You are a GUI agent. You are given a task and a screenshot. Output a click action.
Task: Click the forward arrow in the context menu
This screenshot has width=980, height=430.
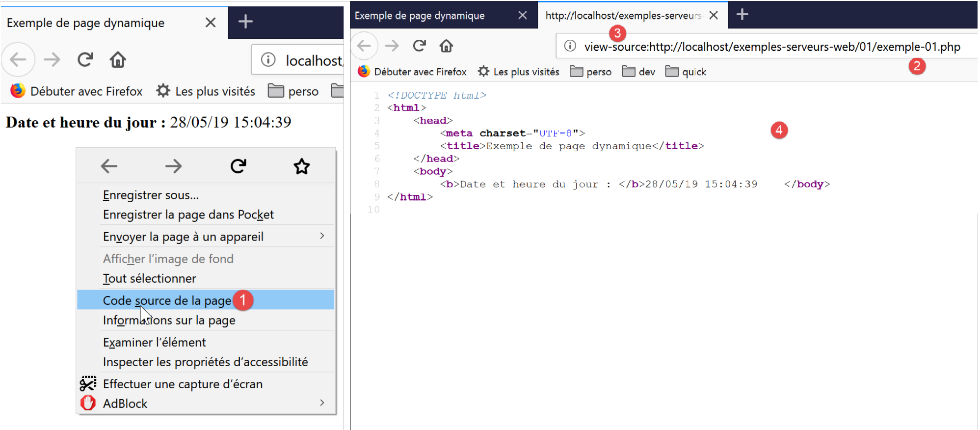[173, 166]
